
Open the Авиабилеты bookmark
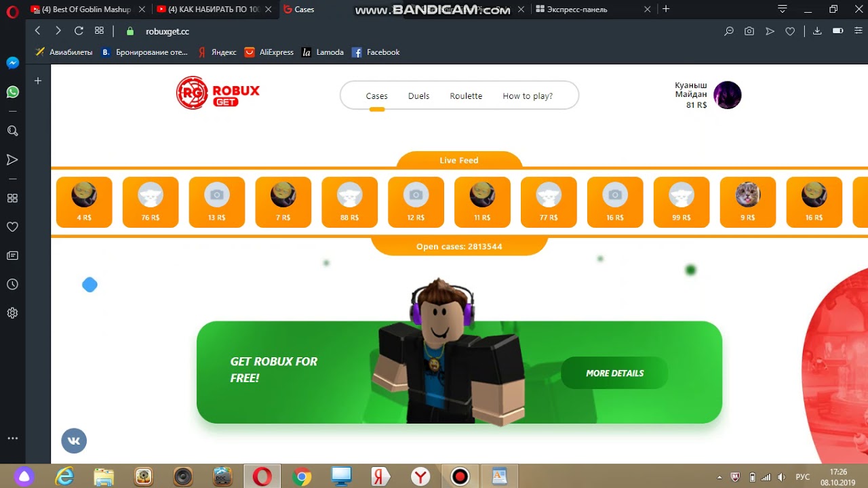pyautogui.click(x=64, y=52)
